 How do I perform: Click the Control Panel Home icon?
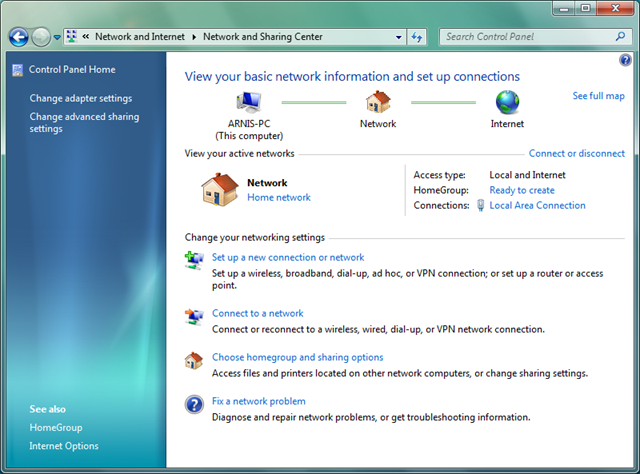(x=18, y=70)
